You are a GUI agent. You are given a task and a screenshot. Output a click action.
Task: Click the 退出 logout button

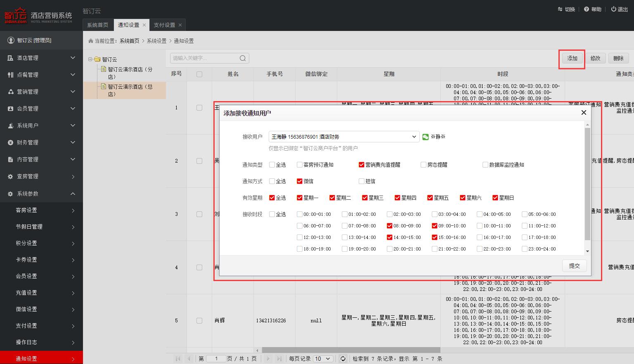[619, 9]
